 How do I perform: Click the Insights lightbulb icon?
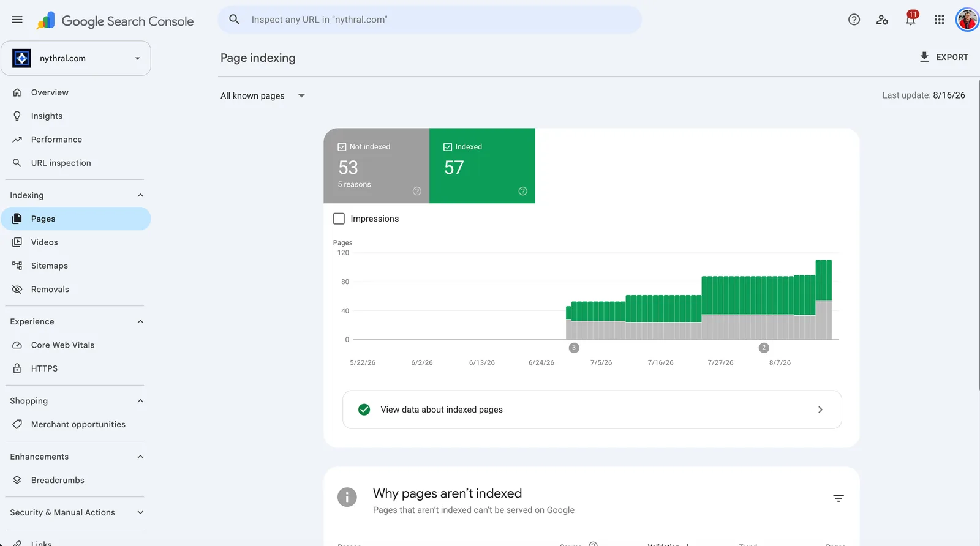point(17,116)
